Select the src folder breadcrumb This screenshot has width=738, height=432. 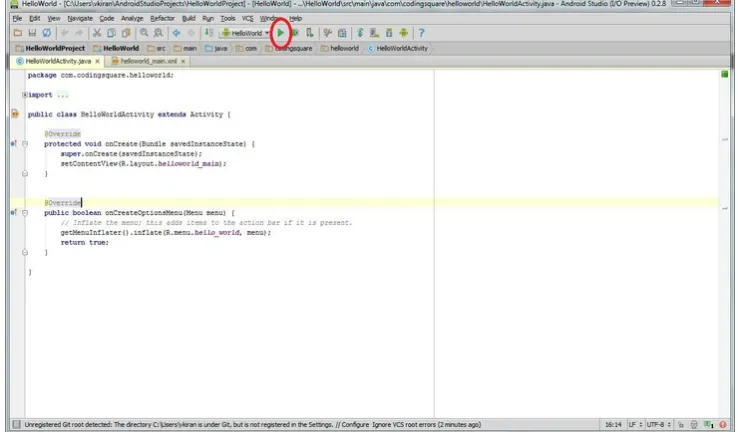pos(156,48)
